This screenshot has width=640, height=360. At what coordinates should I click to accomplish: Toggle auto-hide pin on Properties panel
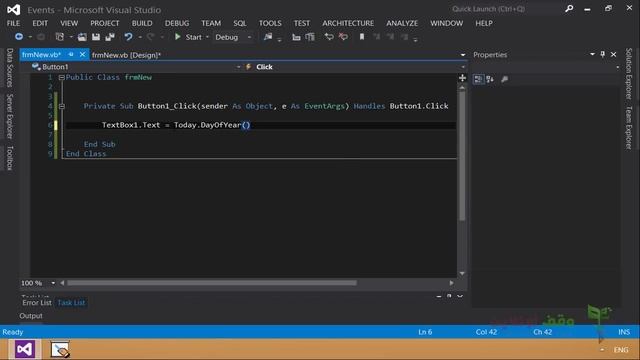[603, 54]
